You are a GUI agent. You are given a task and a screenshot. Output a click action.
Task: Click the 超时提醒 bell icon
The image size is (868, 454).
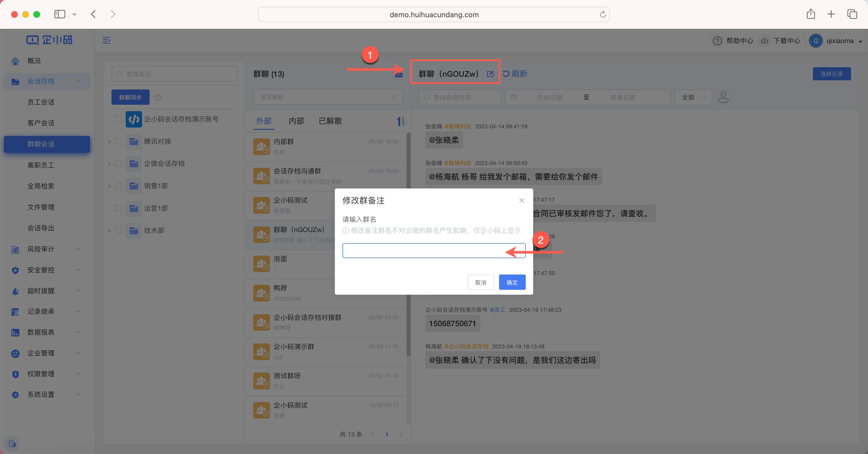(x=15, y=291)
